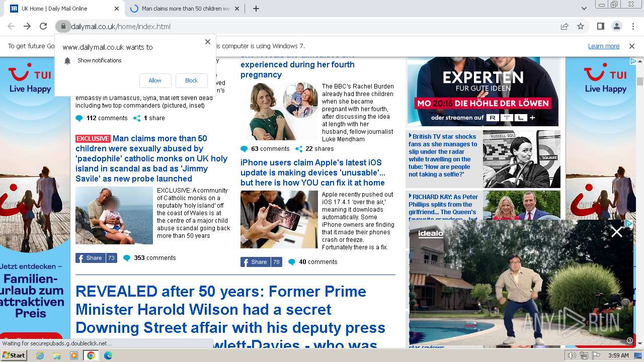The height and width of the screenshot is (362, 644).
Task: Open the Die Höhle der Löwen ad banner
Action: tap(484, 92)
